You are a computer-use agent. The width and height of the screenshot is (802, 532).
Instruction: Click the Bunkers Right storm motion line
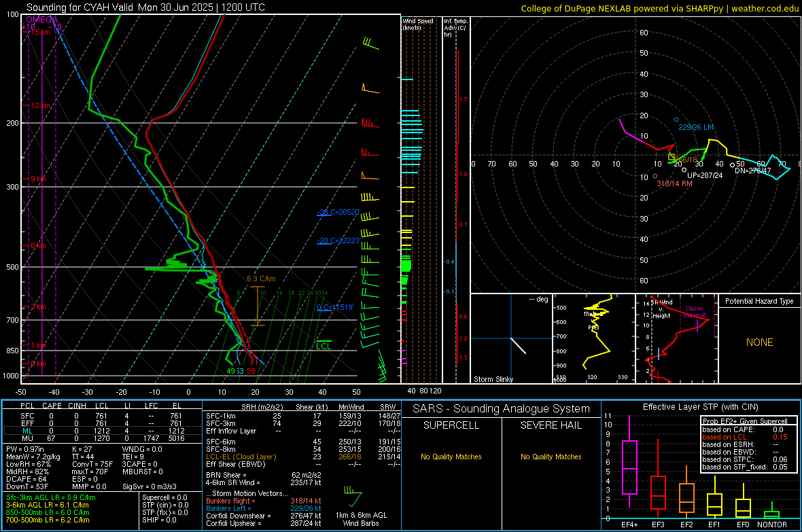[264, 501]
